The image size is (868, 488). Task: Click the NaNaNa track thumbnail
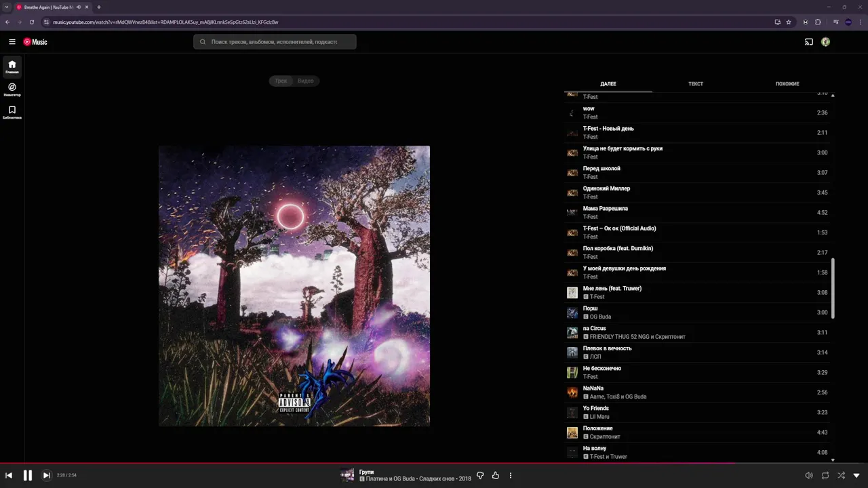[572, 392]
